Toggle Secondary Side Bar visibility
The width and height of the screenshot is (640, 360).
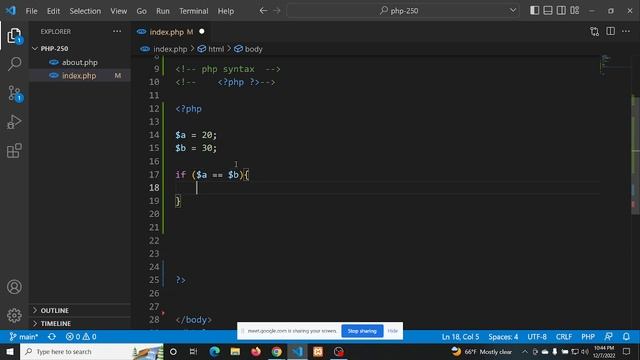click(561, 11)
